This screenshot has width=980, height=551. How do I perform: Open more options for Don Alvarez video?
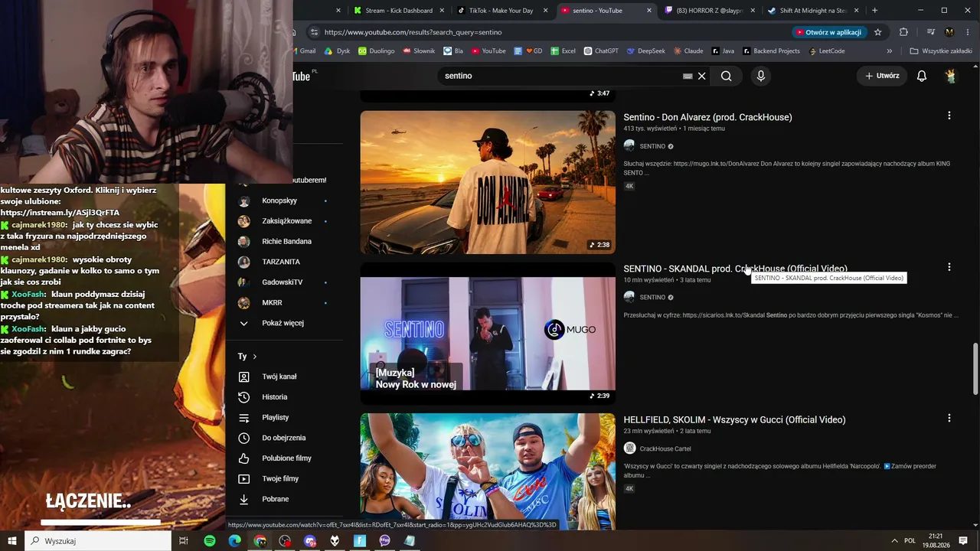tap(949, 116)
